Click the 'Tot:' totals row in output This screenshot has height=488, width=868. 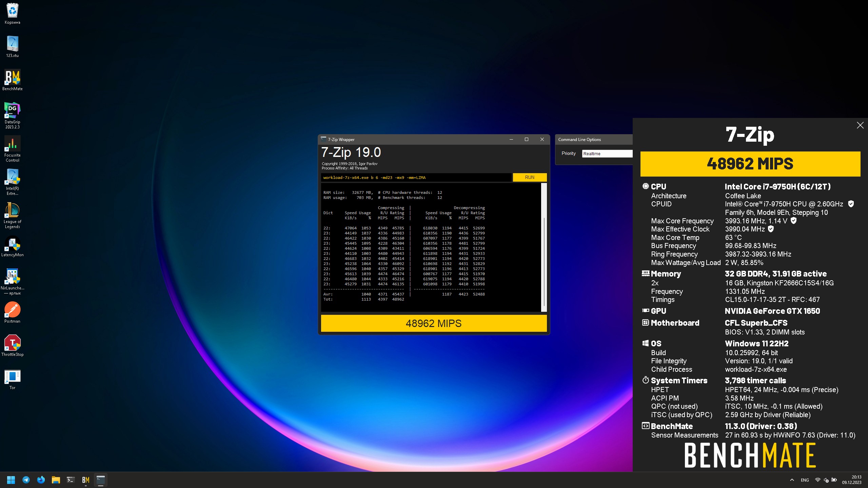[x=363, y=299]
